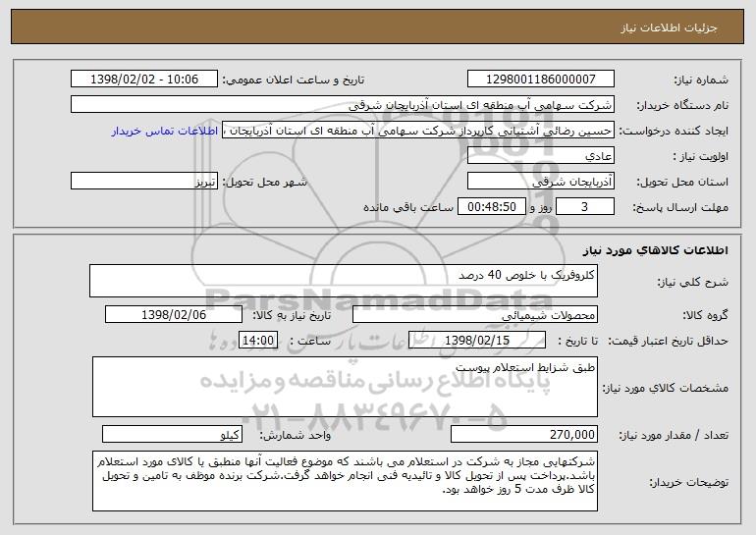Click the goods group field محصولات شیمیائی
This screenshot has height=535, width=756.
(475, 315)
